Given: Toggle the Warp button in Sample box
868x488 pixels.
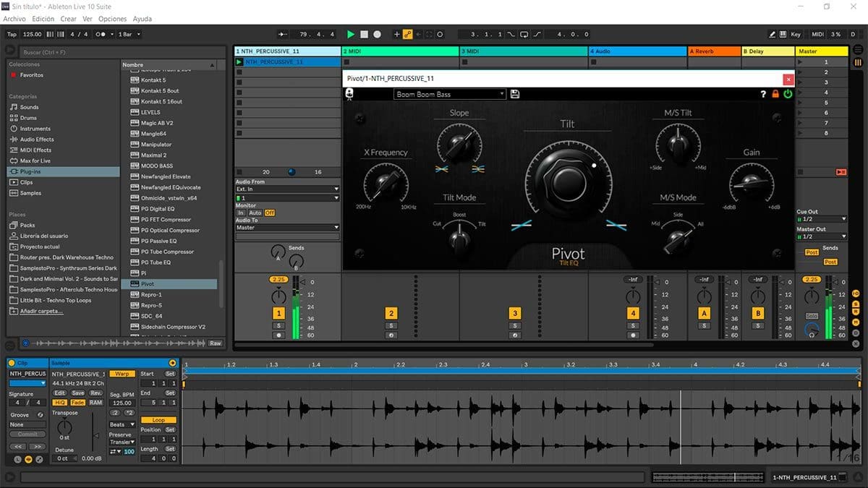Looking at the screenshot, I should (x=122, y=374).
